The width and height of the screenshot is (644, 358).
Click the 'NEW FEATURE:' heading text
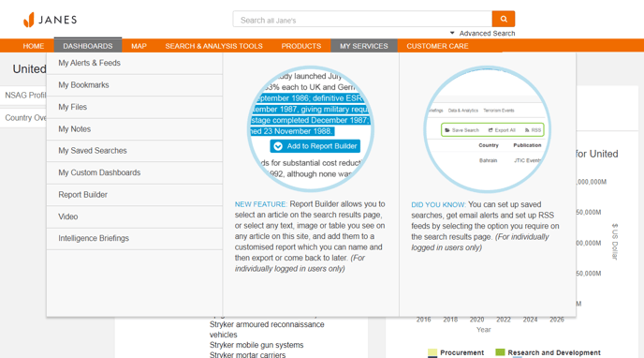[261, 204]
